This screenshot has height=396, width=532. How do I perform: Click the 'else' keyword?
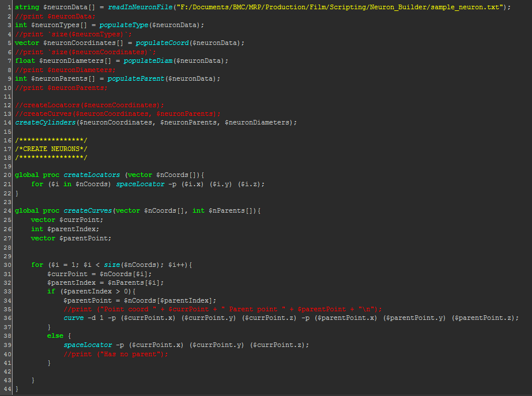pos(55,336)
